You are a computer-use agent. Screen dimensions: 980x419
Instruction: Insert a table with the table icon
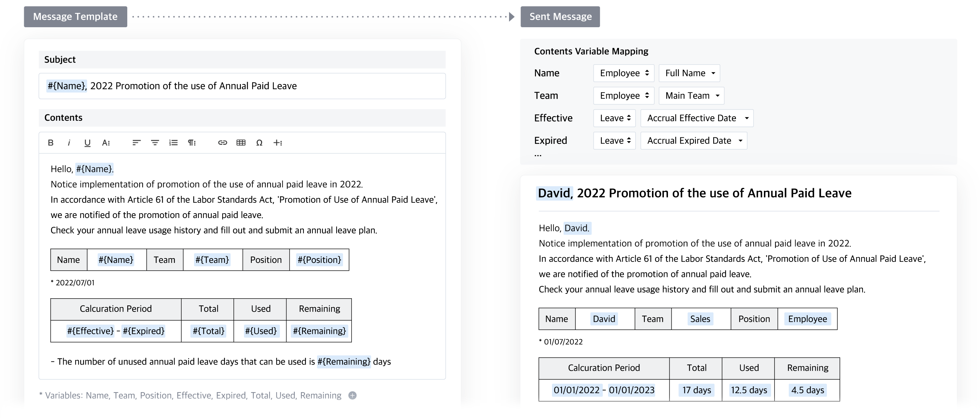click(x=241, y=143)
